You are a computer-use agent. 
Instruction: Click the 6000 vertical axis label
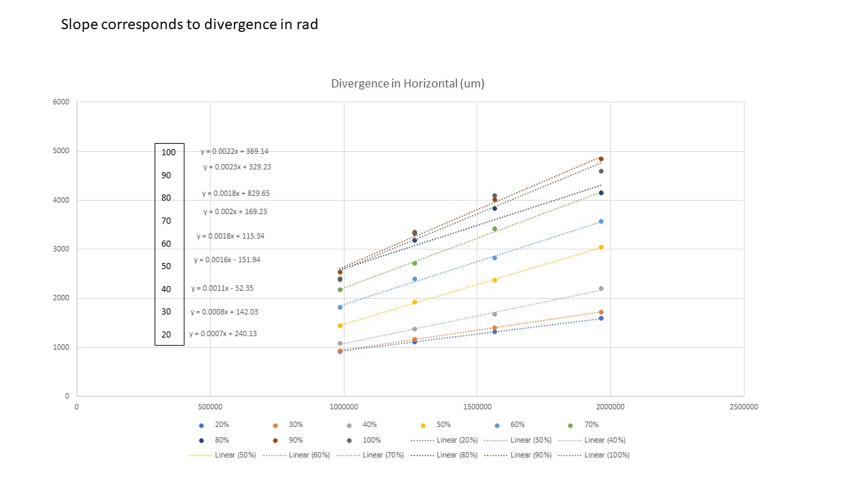(61, 102)
